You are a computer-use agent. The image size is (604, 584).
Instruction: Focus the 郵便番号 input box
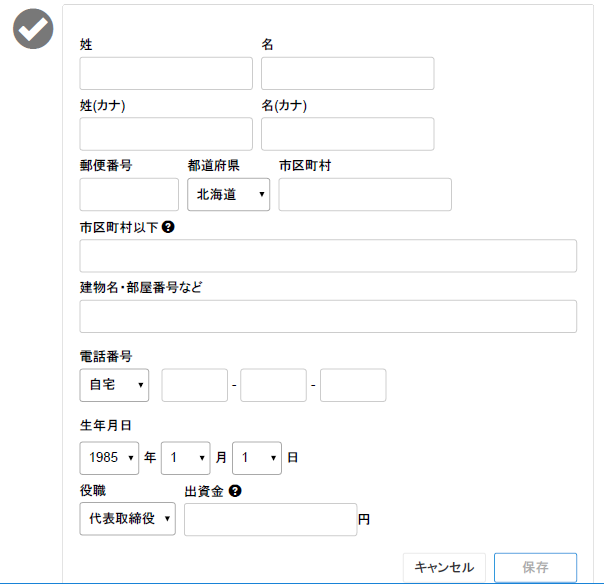click(129, 195)
